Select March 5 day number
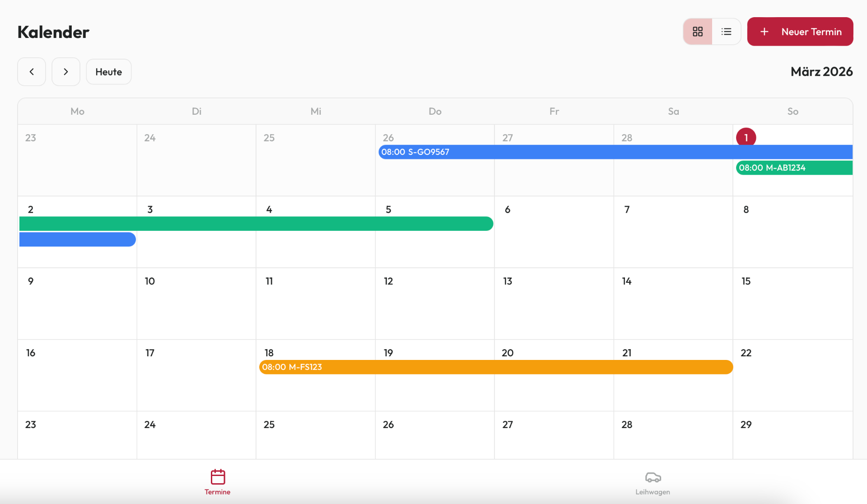Screen dimensions: 867x504 click(388, 210)
